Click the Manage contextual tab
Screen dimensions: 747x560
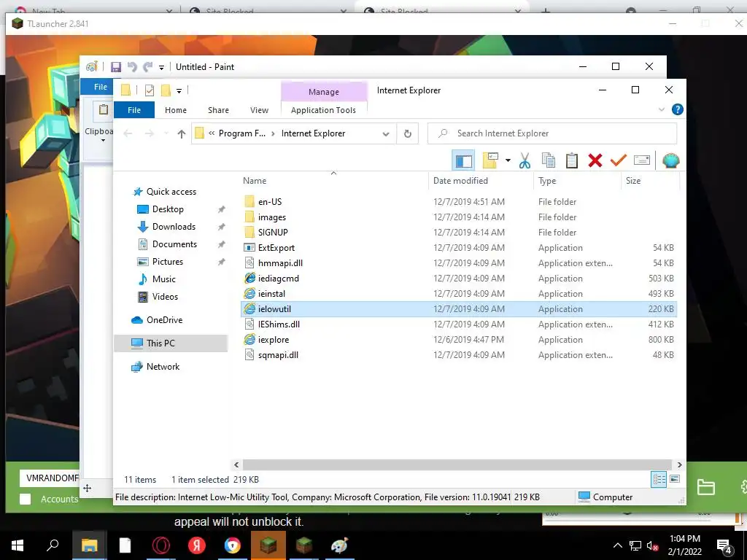[323, 91]
